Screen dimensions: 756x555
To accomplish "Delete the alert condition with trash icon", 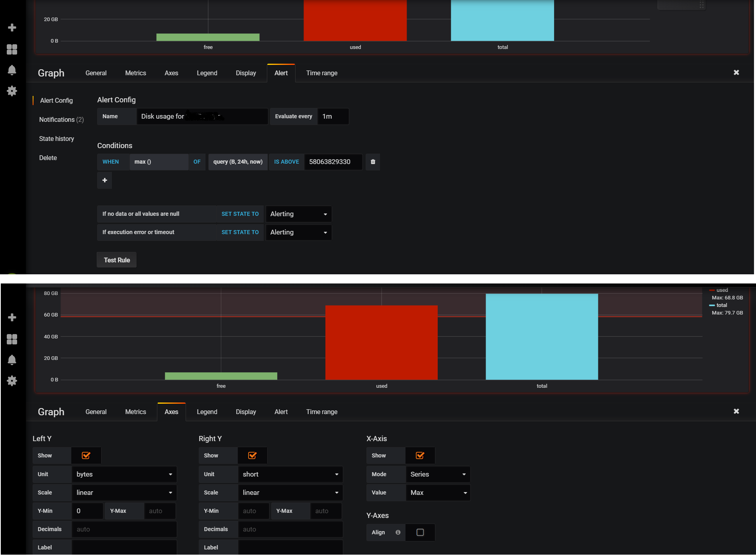I will (x=373, y=162).
